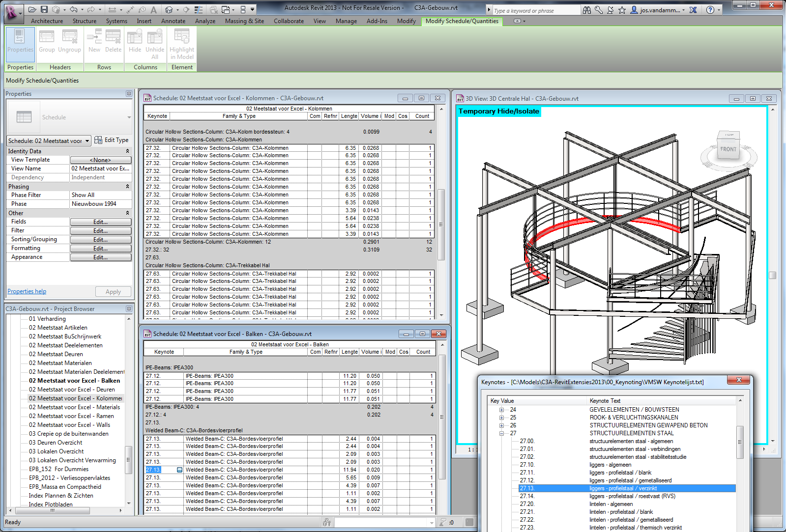Select '03 Lokalen Overzicht' in Project Browser
This screenshot has height=532, width=786.
(56, 451)
